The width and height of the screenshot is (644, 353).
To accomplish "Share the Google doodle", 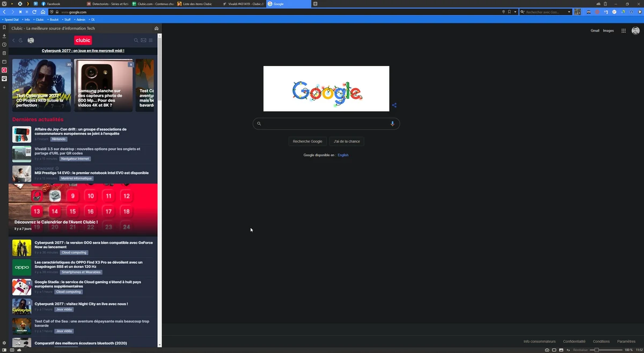I will 394,105.
